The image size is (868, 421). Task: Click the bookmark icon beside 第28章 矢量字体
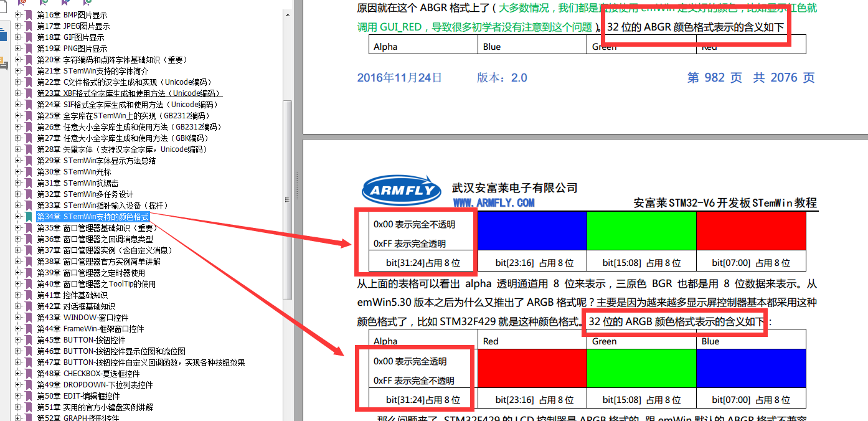point(28,149)
